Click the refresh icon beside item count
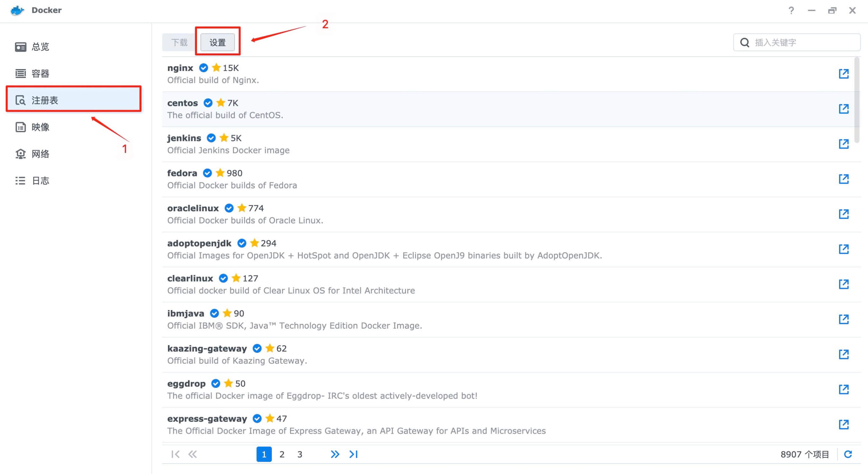 [848, 455]
